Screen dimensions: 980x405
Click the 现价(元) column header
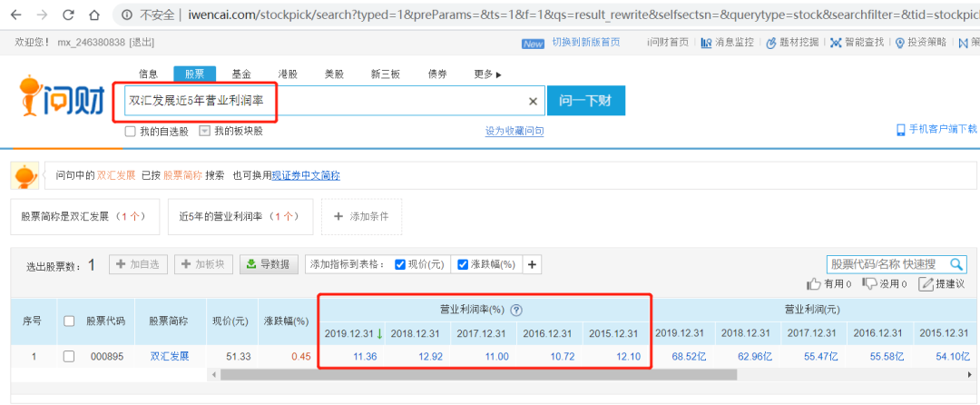[230, 321]
